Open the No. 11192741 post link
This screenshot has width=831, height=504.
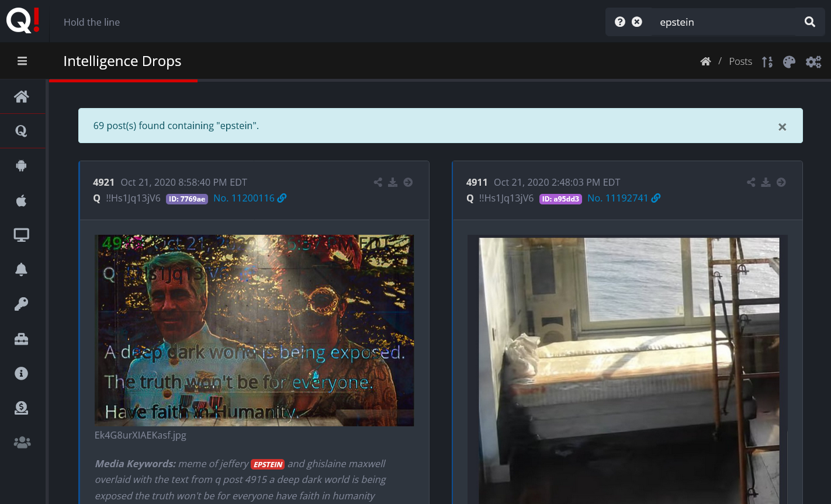pos(624,198)
